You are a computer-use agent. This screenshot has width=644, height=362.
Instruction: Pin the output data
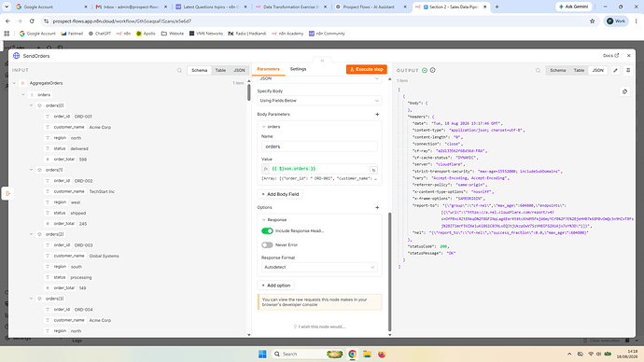(x=628, y=70)
